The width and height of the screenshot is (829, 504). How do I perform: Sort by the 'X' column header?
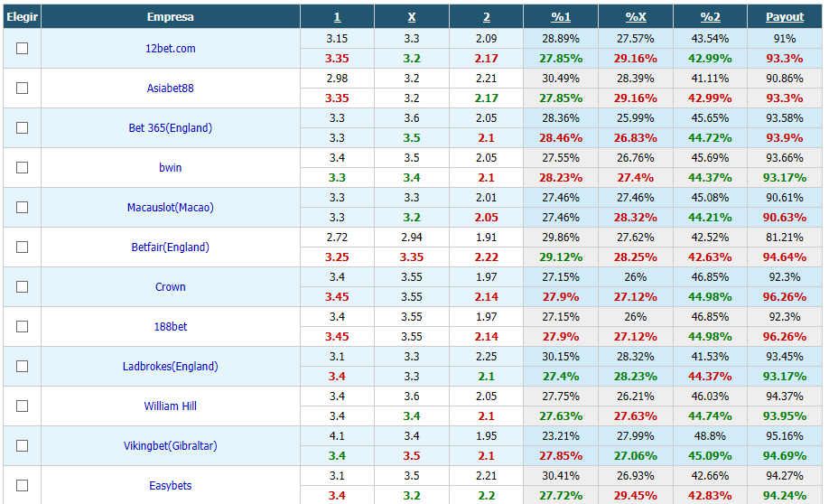pyautogui.click(x=412, y=17)
